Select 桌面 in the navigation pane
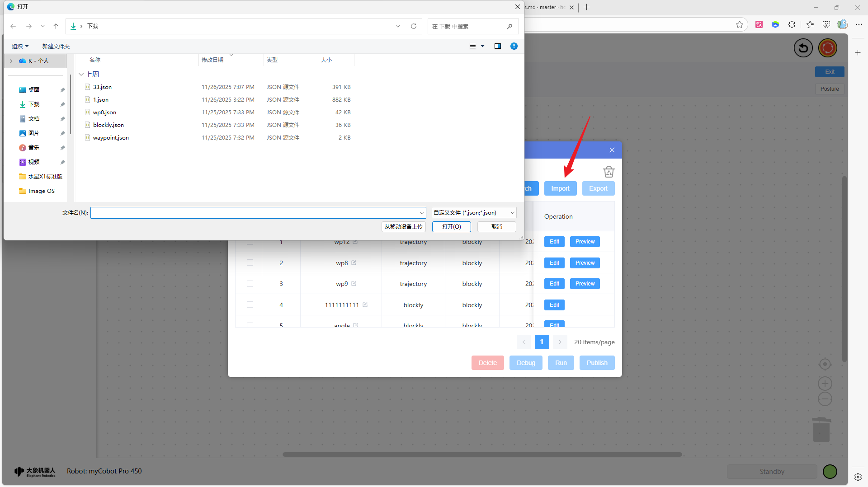The height and width of the screenshot is (487, 868). (34, 90)
